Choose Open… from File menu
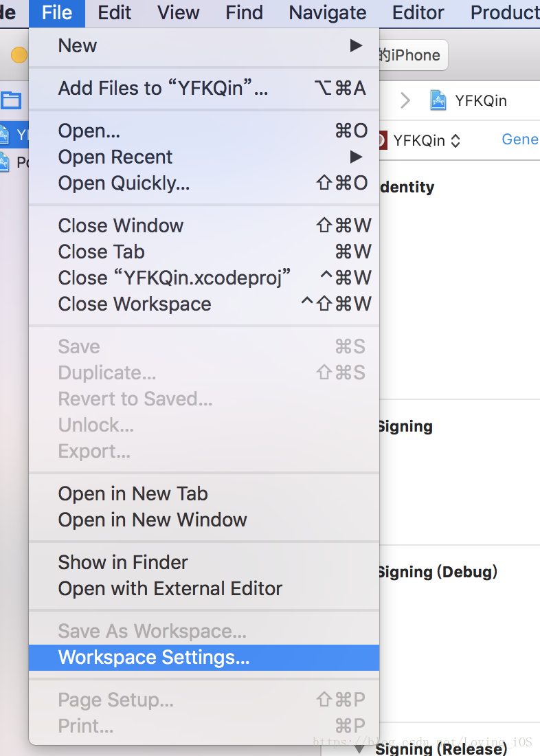Screen dimensions: 540x756 pos(204,131)
